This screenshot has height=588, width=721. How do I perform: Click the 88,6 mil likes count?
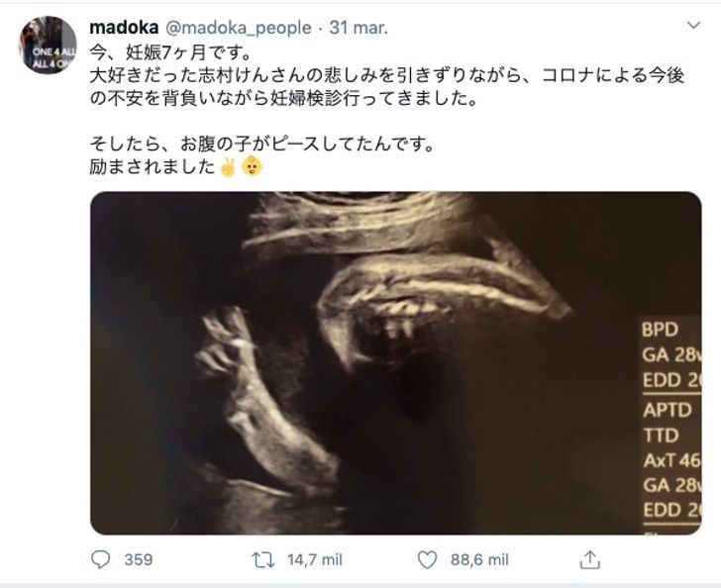[479, 560]
